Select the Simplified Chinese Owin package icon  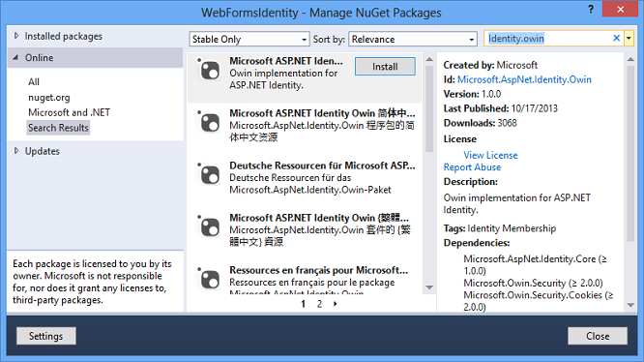210,123
